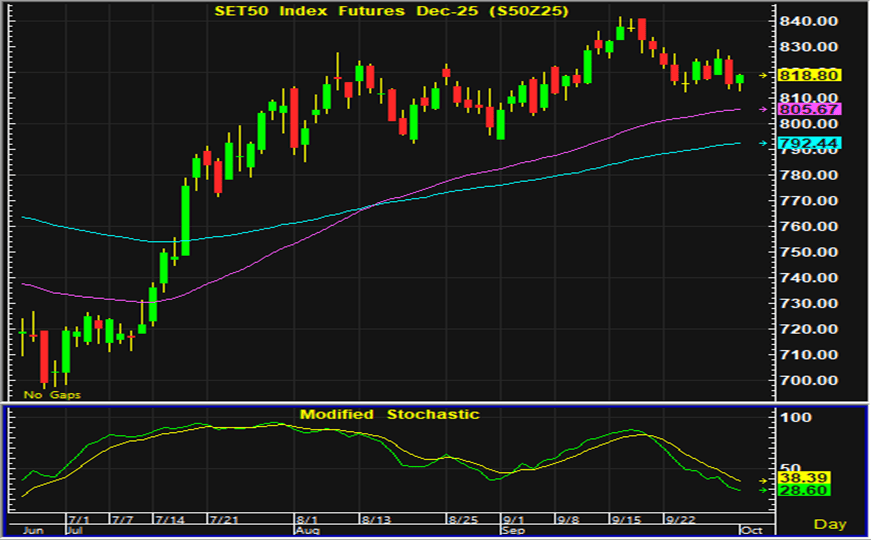The image size is (871, 540).
Task: Click the green arrow beside 28.60
Action: (766, 490)
